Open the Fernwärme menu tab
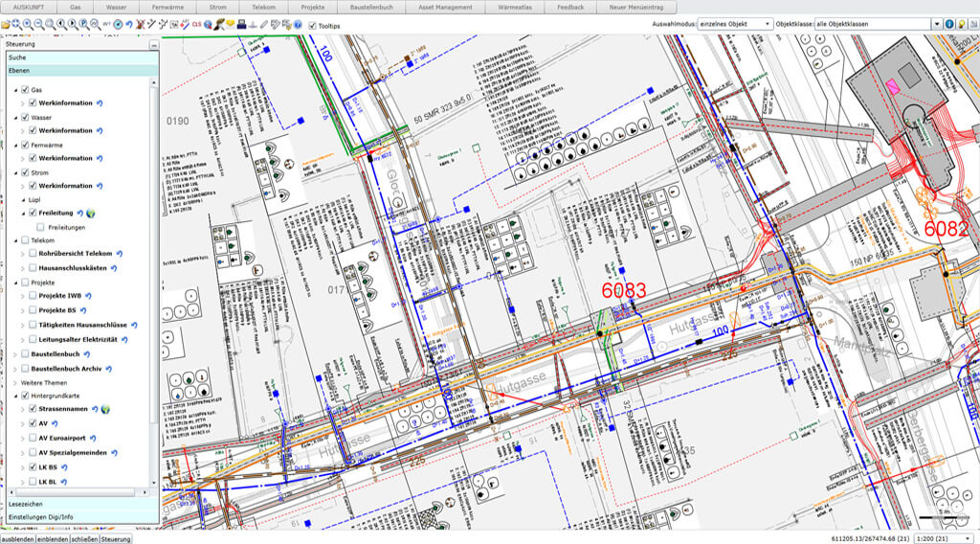Viewport: 980px width, 544px height. pyautogui.click(x=166, y=7)
